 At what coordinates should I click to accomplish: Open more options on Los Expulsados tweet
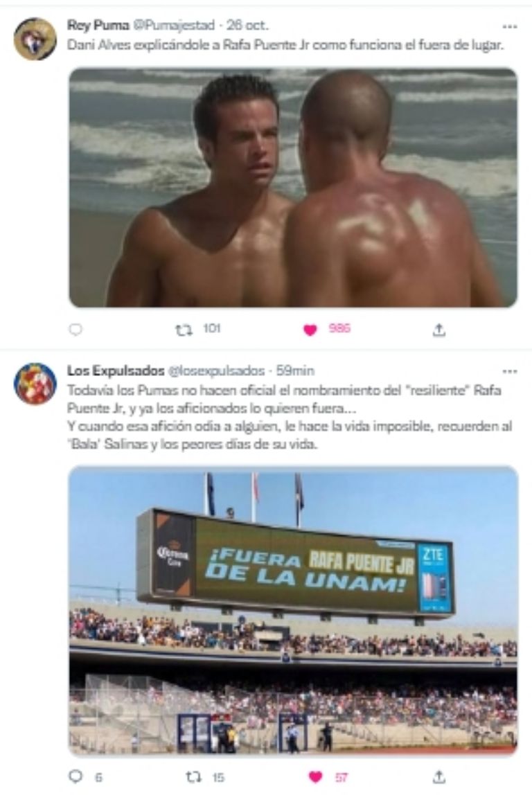(509, 371)
